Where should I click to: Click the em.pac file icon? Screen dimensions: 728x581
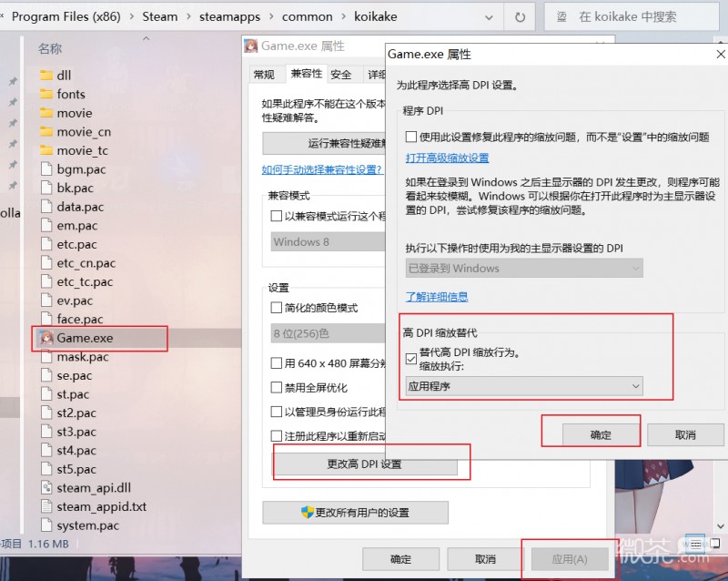click(46, 226)
